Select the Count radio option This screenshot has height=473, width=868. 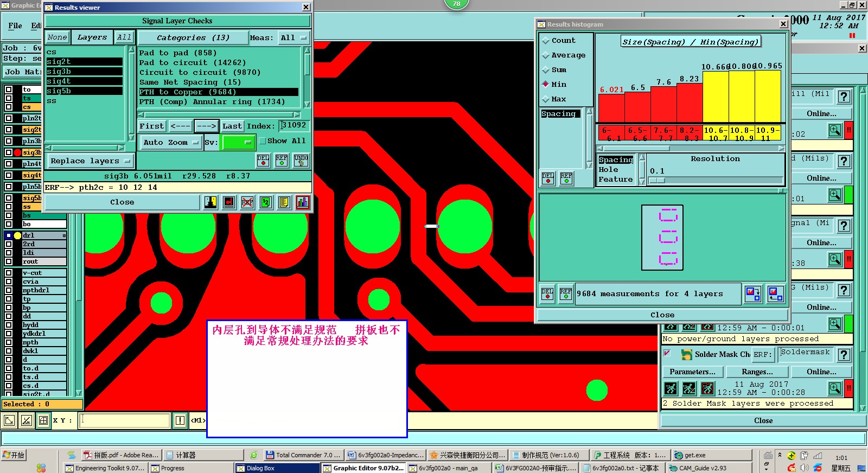pyautogui.click(x=546, y=41)
